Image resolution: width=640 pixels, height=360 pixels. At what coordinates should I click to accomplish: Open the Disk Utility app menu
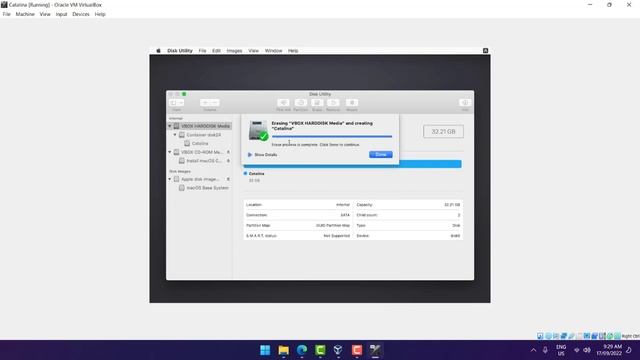(x=180, y=51)
